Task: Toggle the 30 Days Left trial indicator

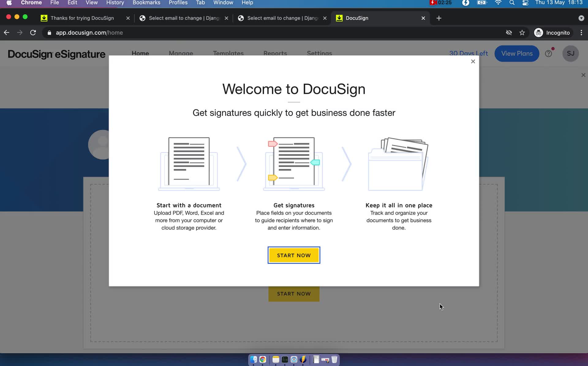Action: 468,53
